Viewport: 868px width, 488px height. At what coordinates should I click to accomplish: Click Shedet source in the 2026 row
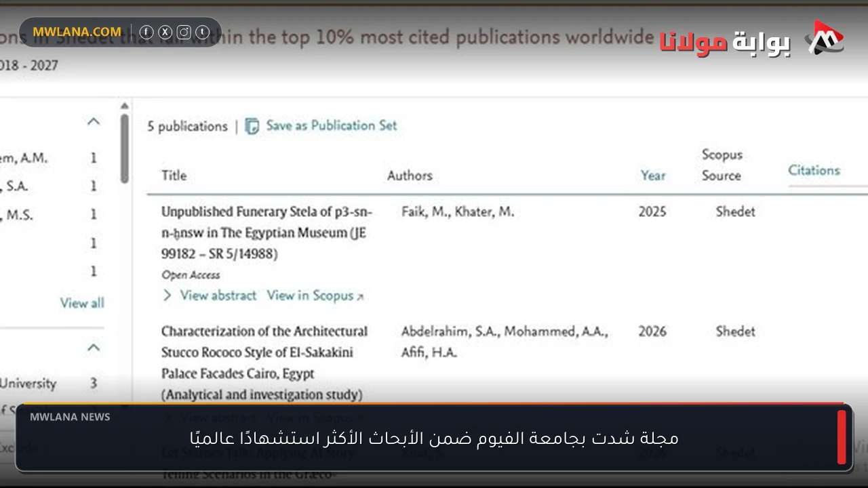coord(735,331)
